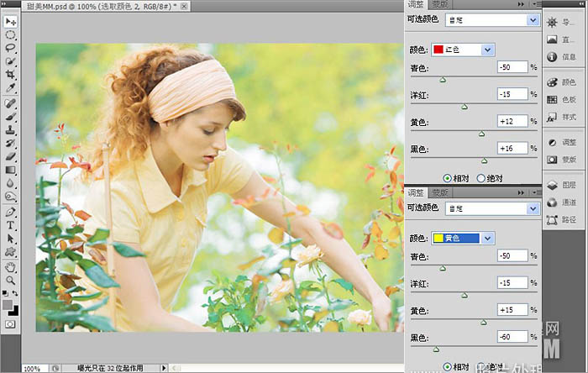Select the Custom Shape tool
This screenshot has width=588, height=373.
click(10, 251)
